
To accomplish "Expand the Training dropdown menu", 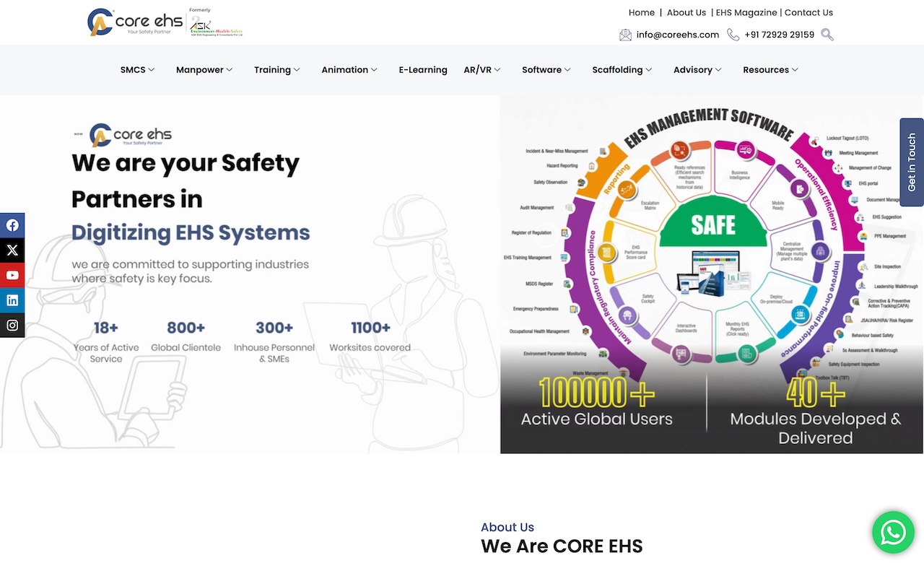I will pyautogui.click(x=277, y=70).
